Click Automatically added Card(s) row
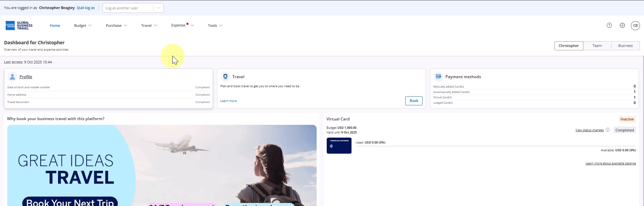 point(534,92)
